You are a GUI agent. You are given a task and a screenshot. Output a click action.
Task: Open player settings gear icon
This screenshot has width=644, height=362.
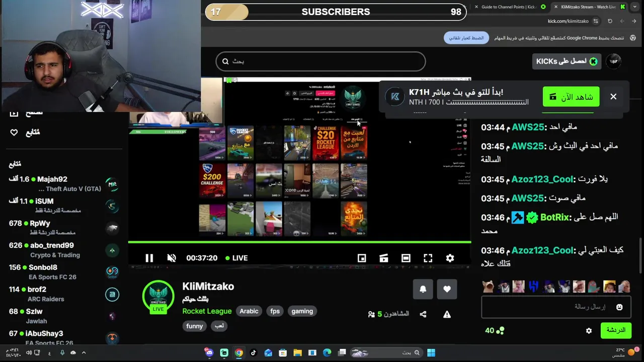[x=450, y=258]
